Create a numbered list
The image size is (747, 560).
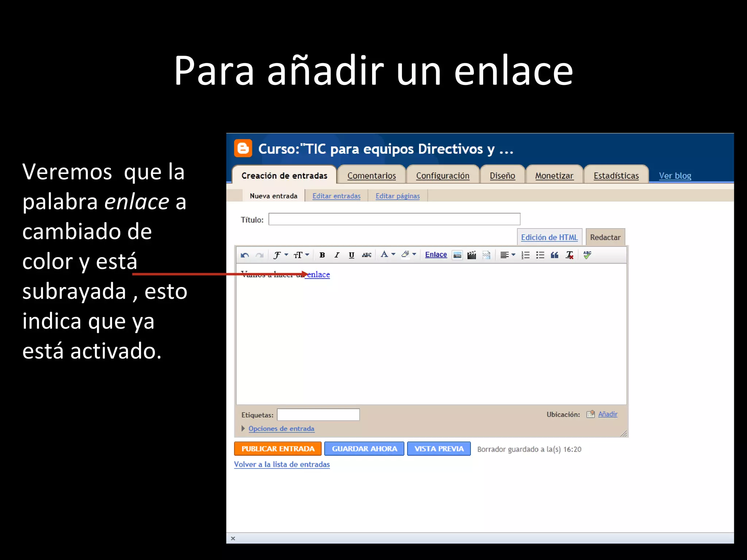pos(526,255)
